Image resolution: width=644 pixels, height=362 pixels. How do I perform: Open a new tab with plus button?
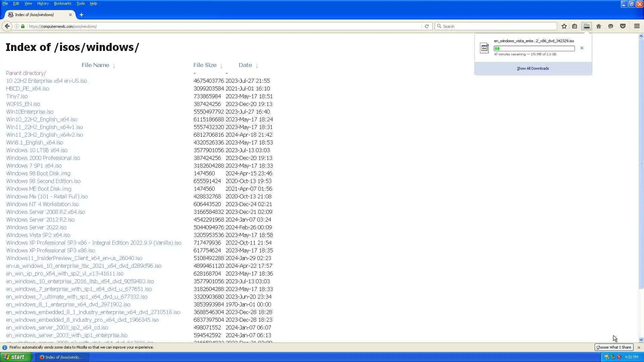click(x=82, y=15)
